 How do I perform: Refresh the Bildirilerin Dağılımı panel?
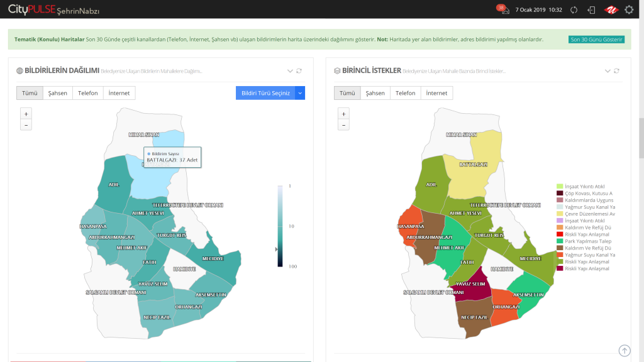tap(299, 71)
